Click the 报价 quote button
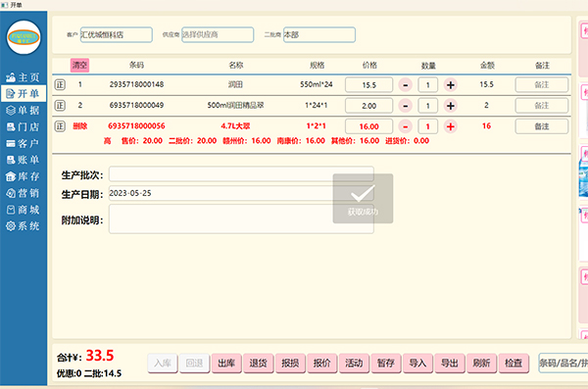The width and height of the screenshot is (588, 389). (322, 364)
